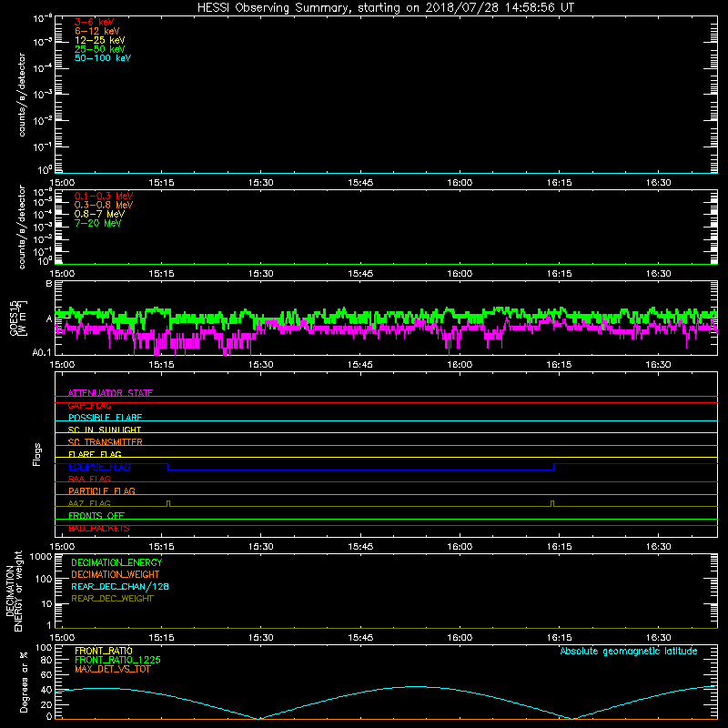Screen dimensions: 728x728
Task: Click the A0.1 label on GOES15 axis
Action: [42, 353]
